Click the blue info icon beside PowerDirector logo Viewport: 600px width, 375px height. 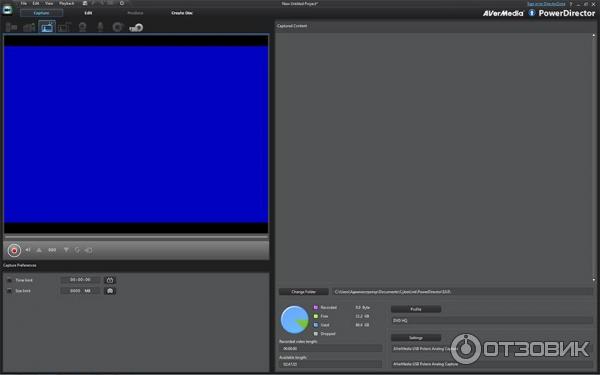pyautogui.click(x=532, y=13)
